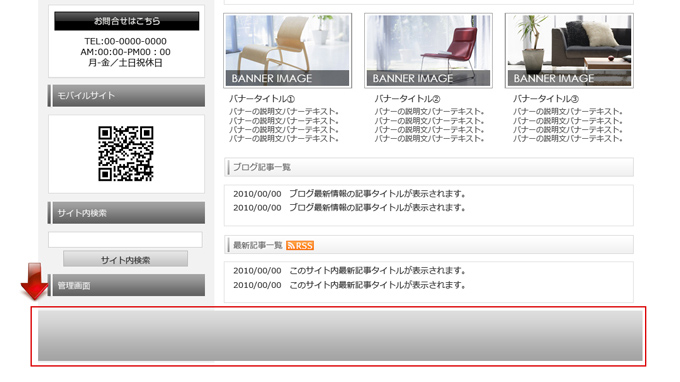Open the red lounge chair banner image

(428, 51)
